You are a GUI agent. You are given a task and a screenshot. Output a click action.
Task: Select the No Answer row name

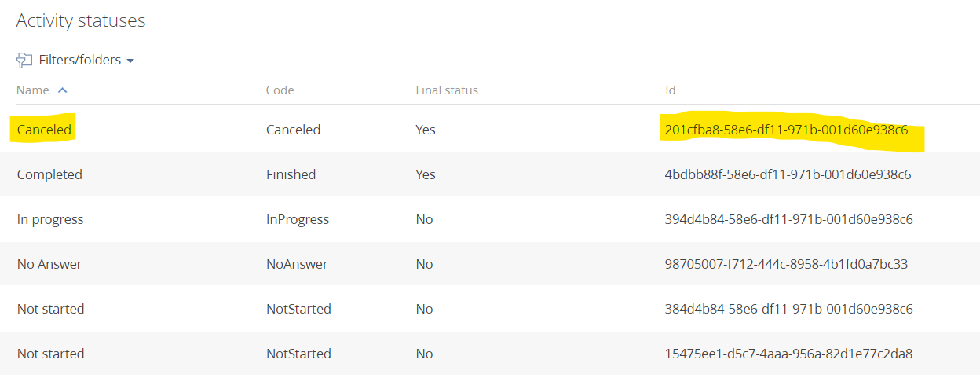(x=49, y=264)
